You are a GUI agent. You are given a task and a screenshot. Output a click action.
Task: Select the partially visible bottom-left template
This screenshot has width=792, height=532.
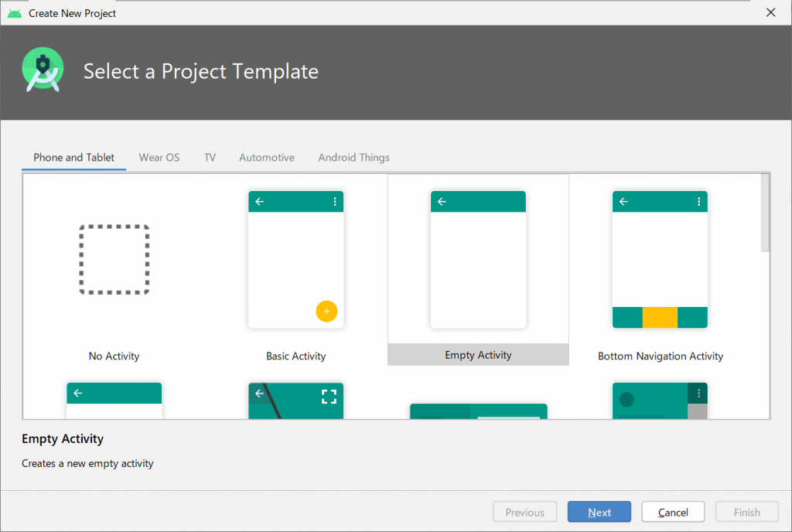click(x=114, y=401)
